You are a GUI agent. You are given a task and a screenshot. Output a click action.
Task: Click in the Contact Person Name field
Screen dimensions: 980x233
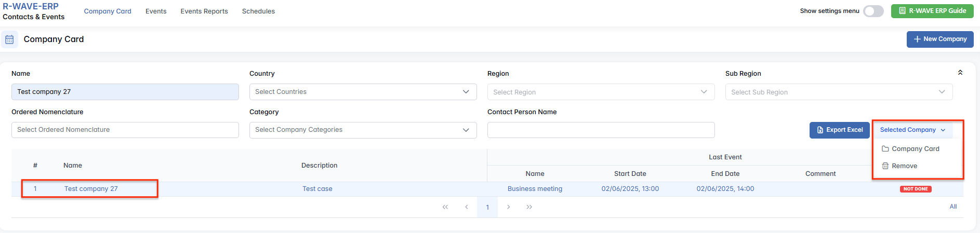point(601,130)
